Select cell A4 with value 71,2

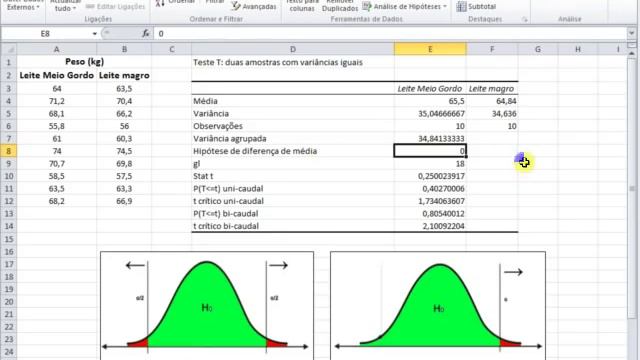click(x=56, y=101)
